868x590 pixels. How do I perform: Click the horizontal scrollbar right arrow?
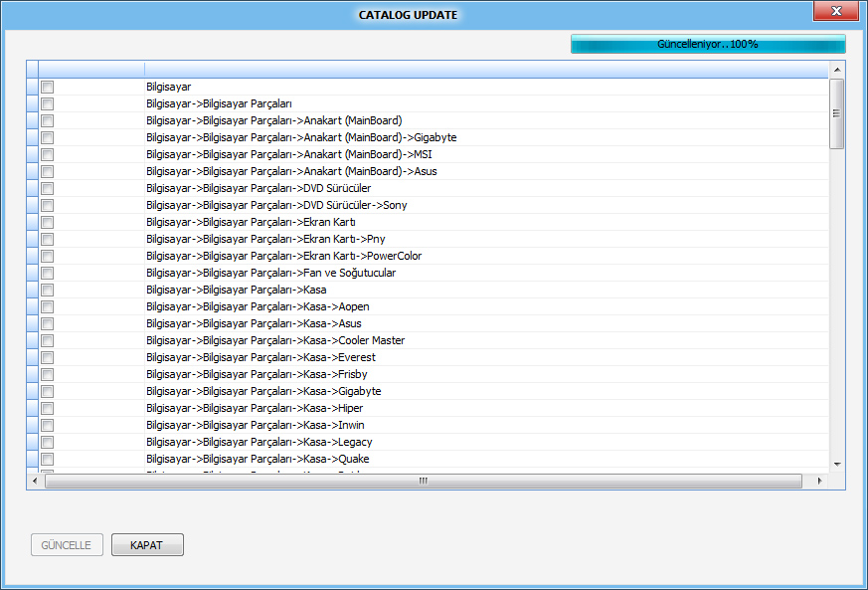(x=819, y=482)
